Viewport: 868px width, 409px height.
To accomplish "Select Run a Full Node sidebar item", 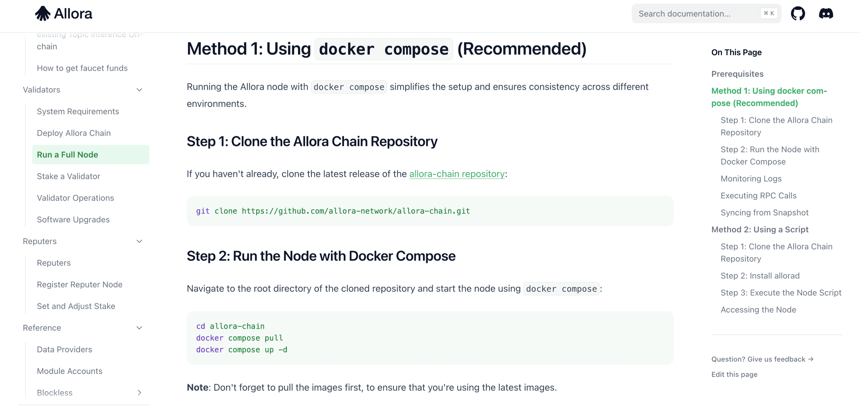I will (x=67, y=155).
